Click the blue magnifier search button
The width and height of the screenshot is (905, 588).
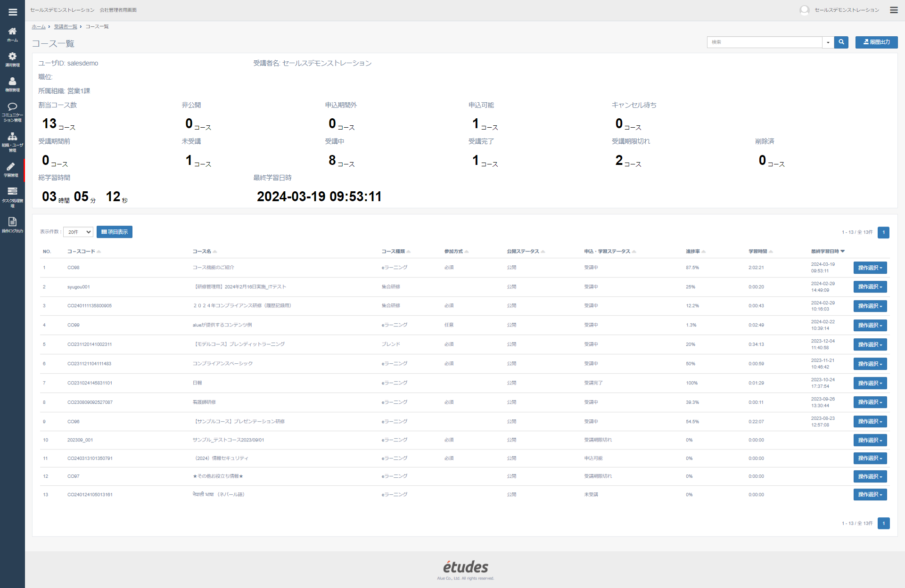click(841, 42)
